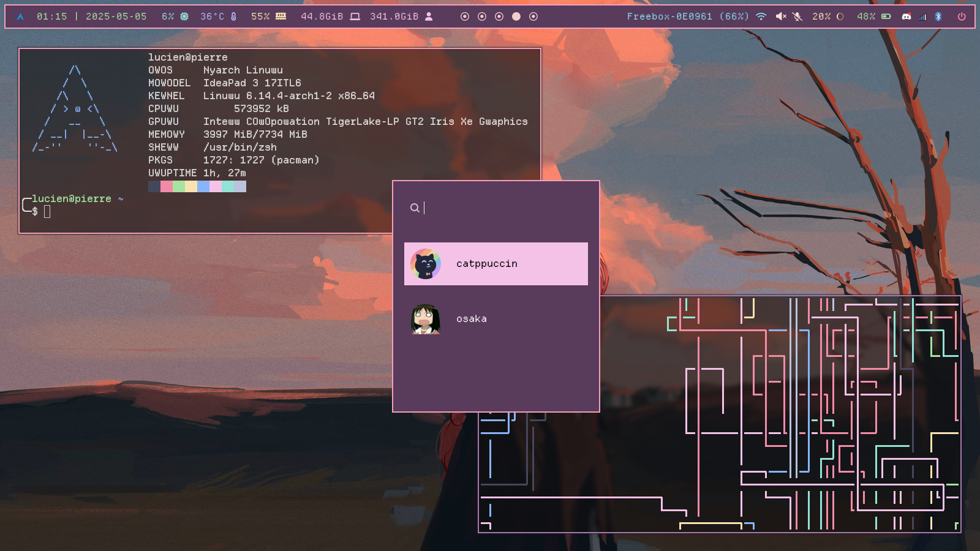Click the thermometer icon beside 36°C
The width and height of the screenshot is (980, 551).
point(233,17)
